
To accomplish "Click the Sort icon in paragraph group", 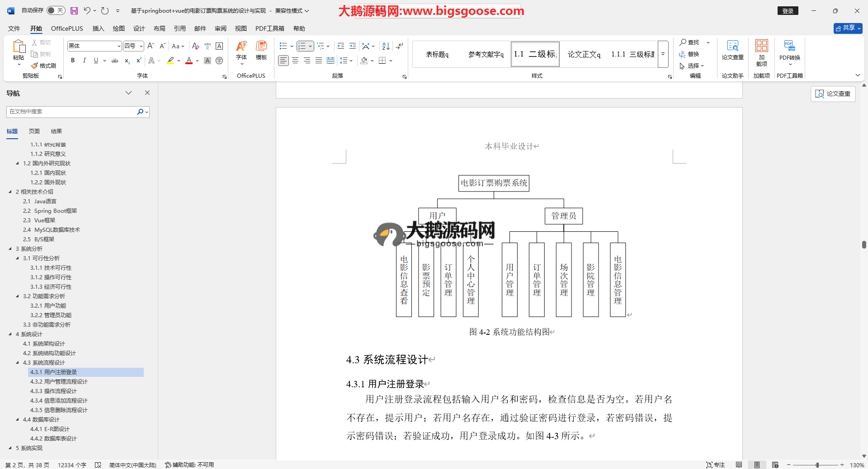I will coord(386,46).
